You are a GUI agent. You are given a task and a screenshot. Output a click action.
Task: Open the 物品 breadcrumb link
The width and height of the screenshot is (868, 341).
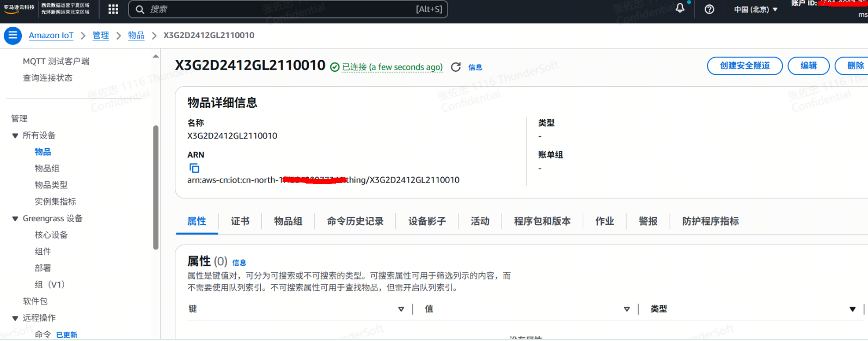pos(136,35)
